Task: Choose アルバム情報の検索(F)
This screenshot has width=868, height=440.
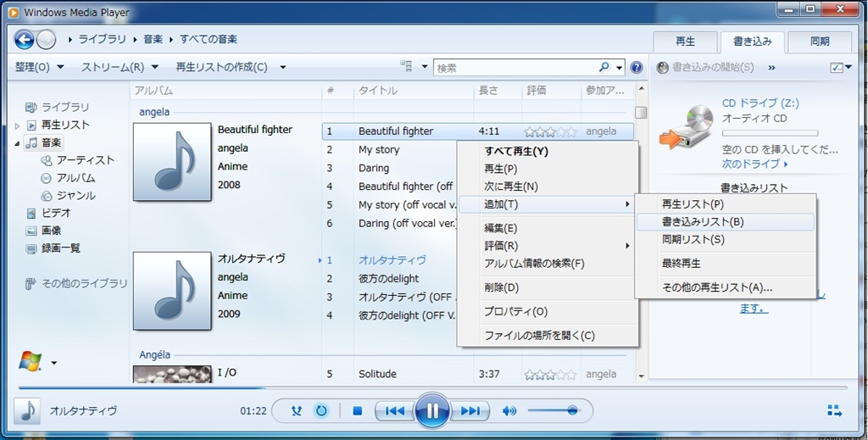Action: [x=548, y=264]
